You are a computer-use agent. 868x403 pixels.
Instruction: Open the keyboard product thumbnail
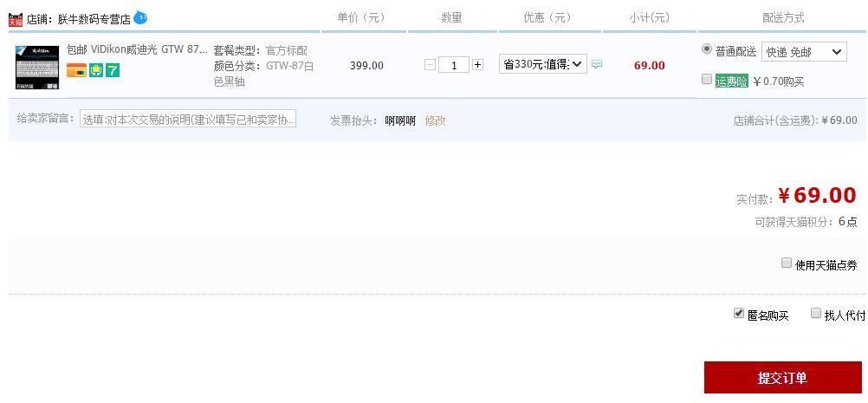(37, 67)
